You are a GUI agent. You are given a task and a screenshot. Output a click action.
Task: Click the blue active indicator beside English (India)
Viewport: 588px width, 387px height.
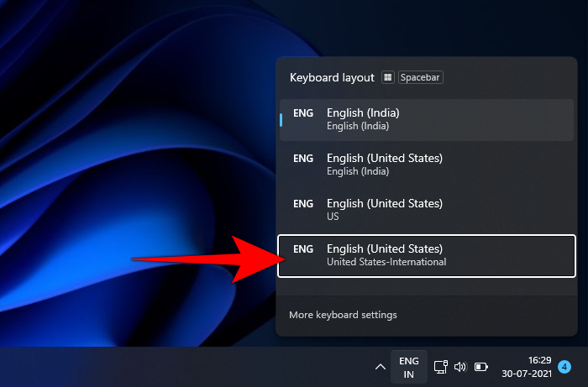click(281, 119)
